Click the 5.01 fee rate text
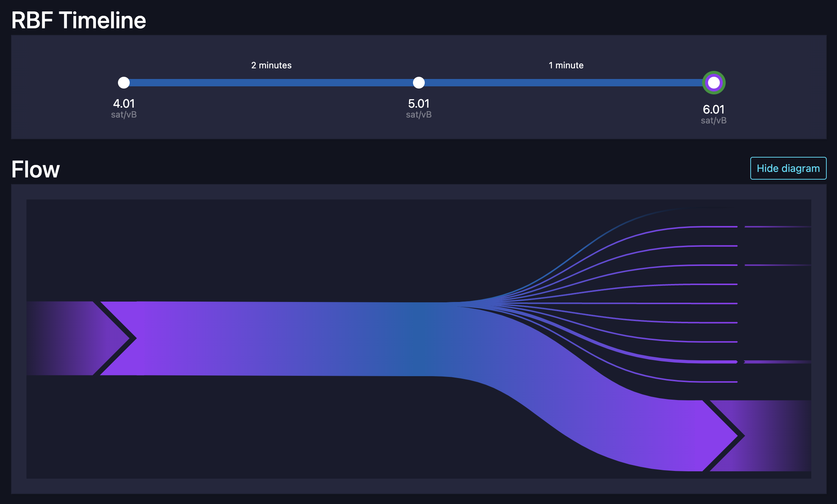This screenshot has width=837, height=504. click(419, 104)
